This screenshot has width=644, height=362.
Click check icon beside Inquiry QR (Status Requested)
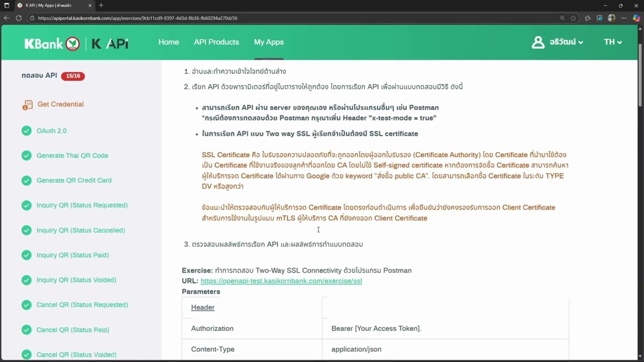click(27, 205)
